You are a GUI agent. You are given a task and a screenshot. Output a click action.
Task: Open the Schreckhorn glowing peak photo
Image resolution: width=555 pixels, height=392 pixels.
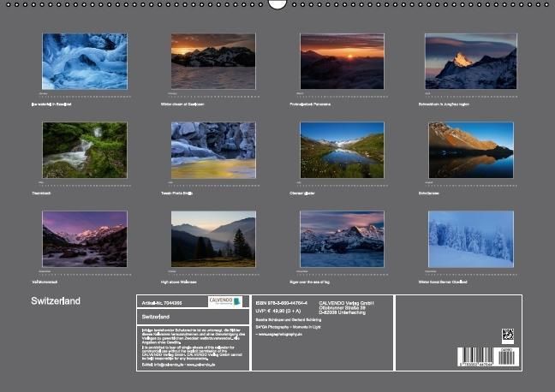(x=471, y=62)
